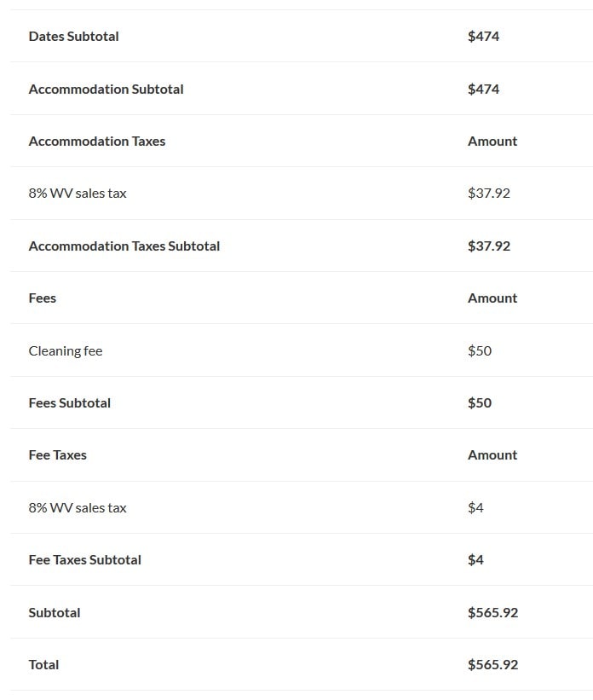The image size is (593, 700).
Task: Click the Fee Taxes header
Action: coord(58,455)
